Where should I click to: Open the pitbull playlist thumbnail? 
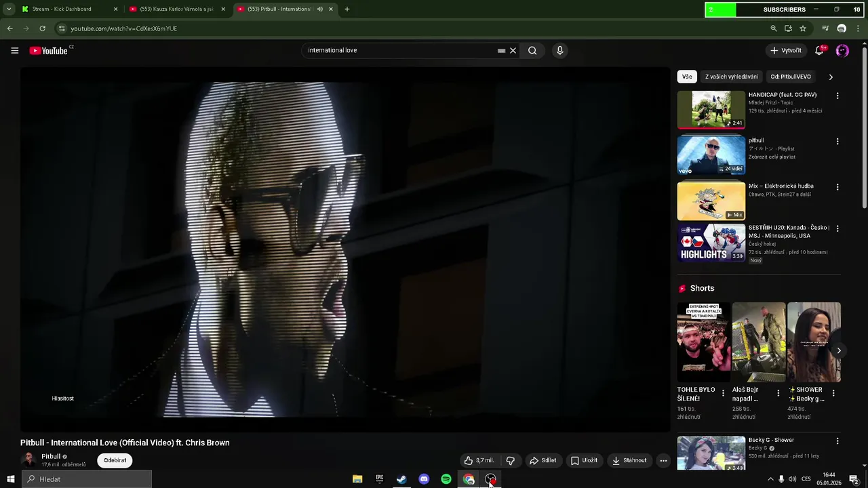(x=711, y=155)
